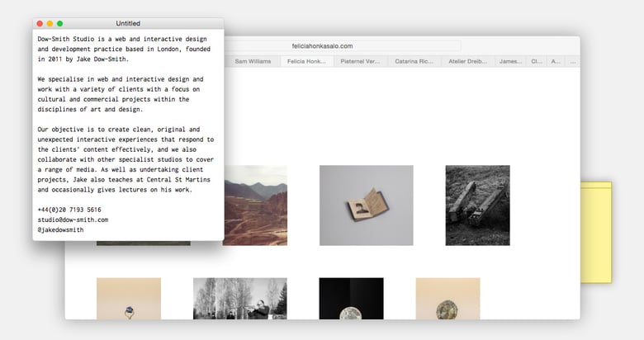
Task: Open the silver coin on black thumbnail
Action: [x=351, y=299]
